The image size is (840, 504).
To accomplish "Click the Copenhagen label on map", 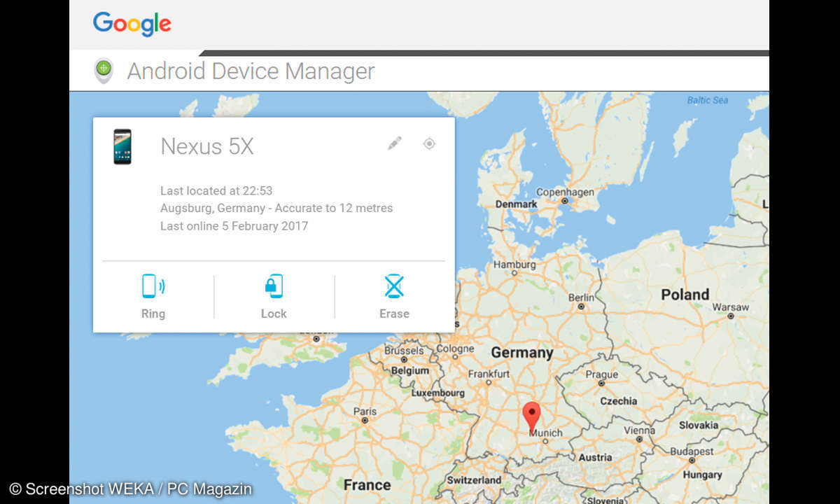I will point(565,192).
